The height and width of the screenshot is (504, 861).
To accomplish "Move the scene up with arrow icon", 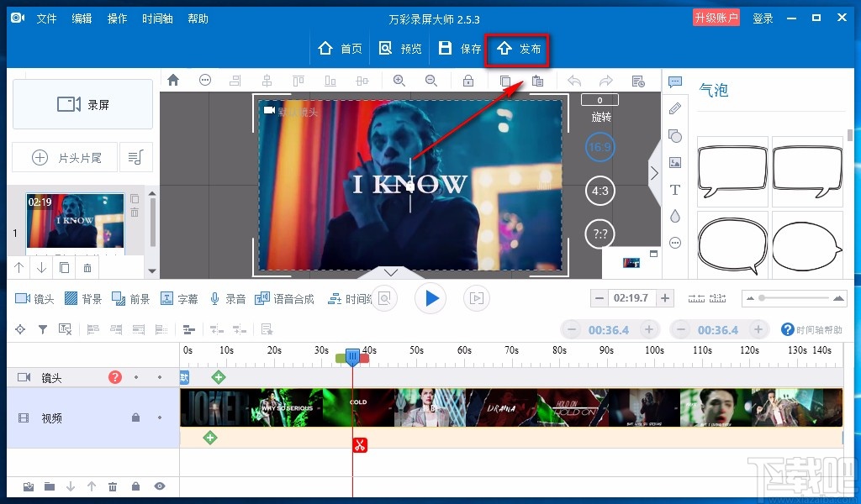I will click(19, 268).
